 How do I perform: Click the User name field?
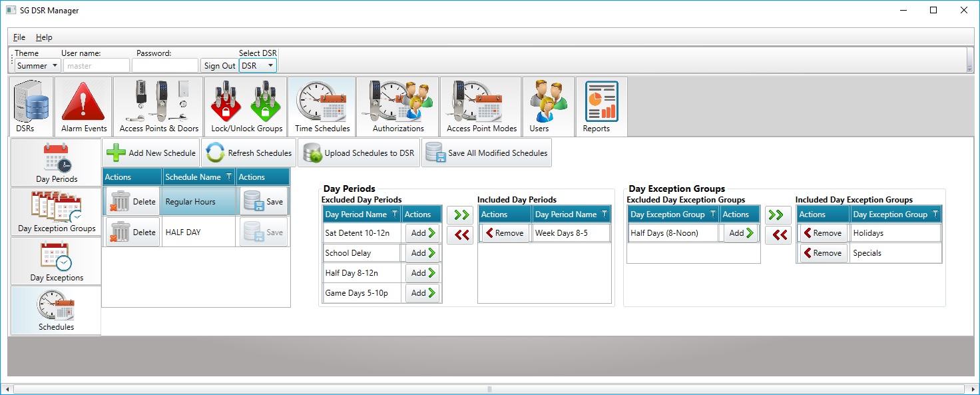(x=96, y=65)
